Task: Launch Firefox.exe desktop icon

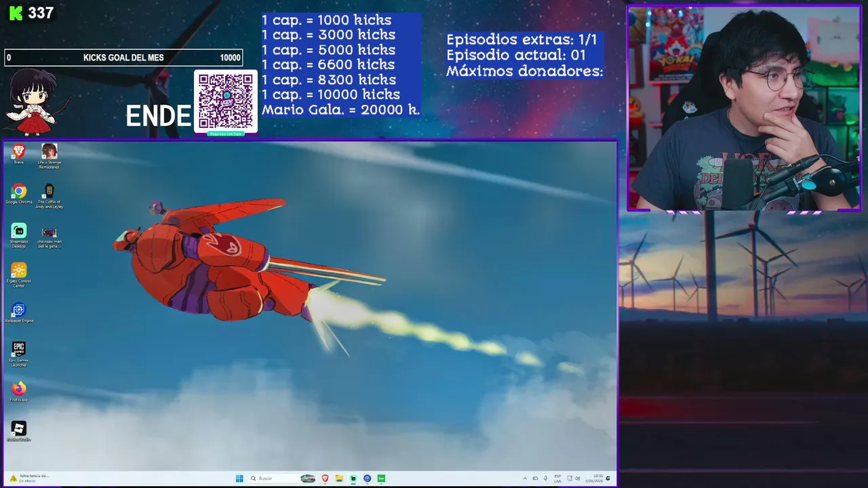Action: [19, 392]
